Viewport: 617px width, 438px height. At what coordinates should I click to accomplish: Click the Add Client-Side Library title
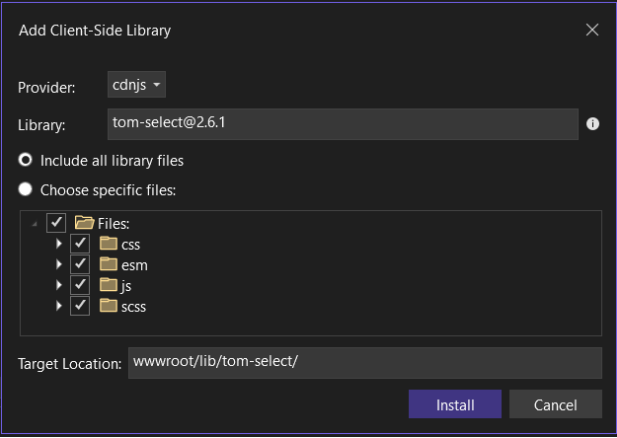(94, 30)
